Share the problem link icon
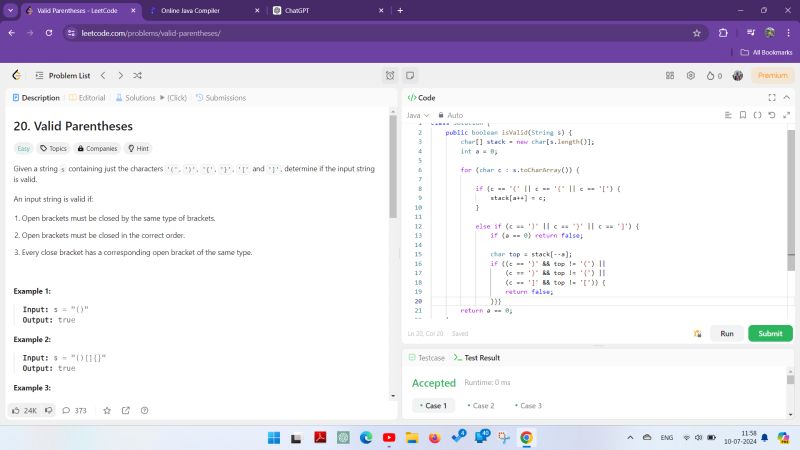Image resolution: width=800 pixels, height=450 pixels. pyautogui.click(x=126, y=410)
